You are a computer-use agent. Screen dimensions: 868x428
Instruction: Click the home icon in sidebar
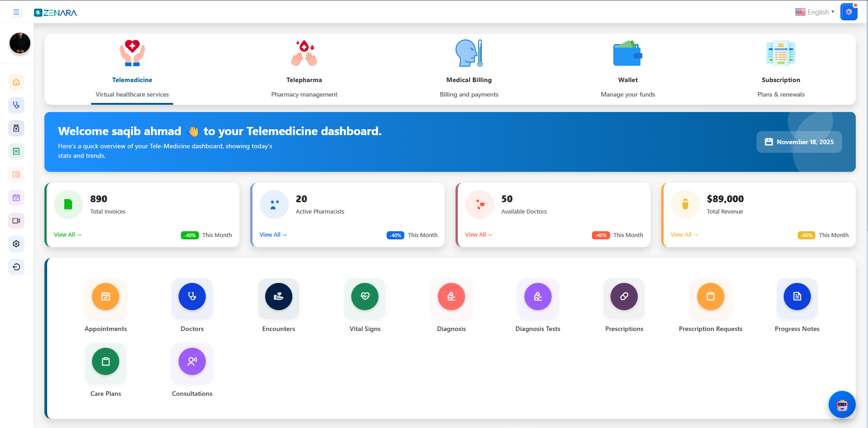point(16,82)
